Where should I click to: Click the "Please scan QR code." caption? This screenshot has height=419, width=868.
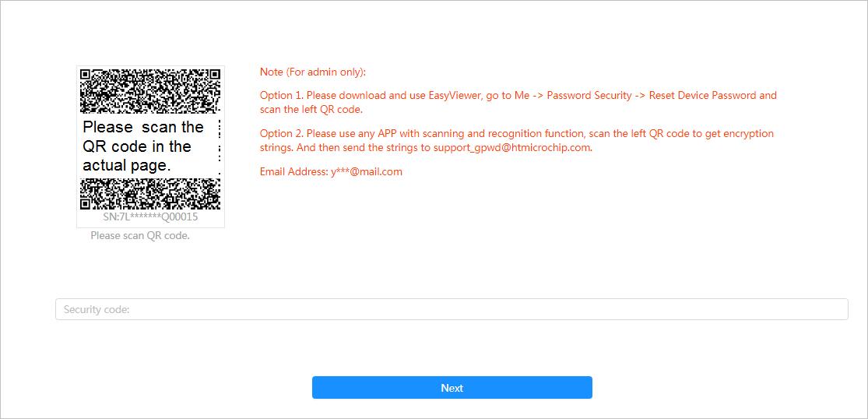point(140,235)
